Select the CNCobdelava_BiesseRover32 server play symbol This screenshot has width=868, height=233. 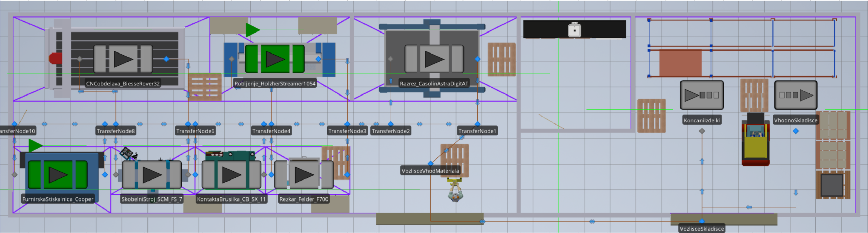pyautogui.click(x=123, y=59)
